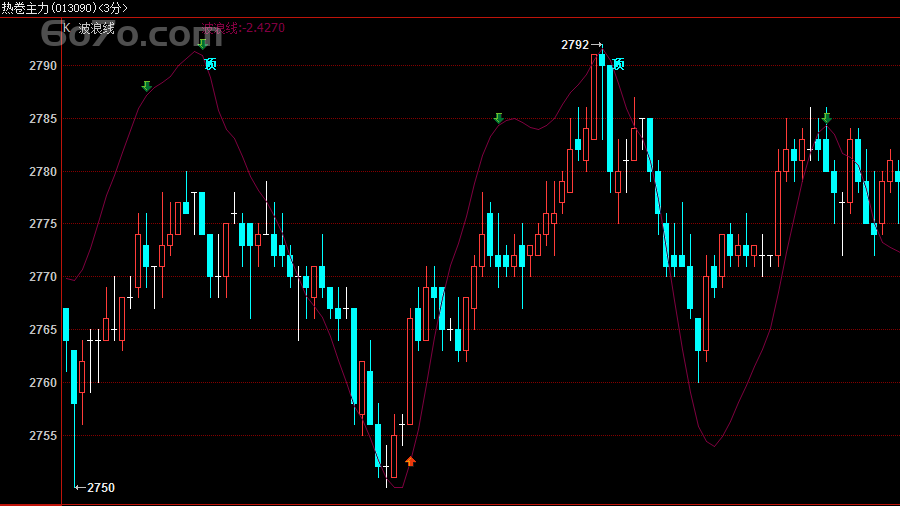Click the 2790 price axis label
The height and width of the screenshot is (506, 900).
43,66
